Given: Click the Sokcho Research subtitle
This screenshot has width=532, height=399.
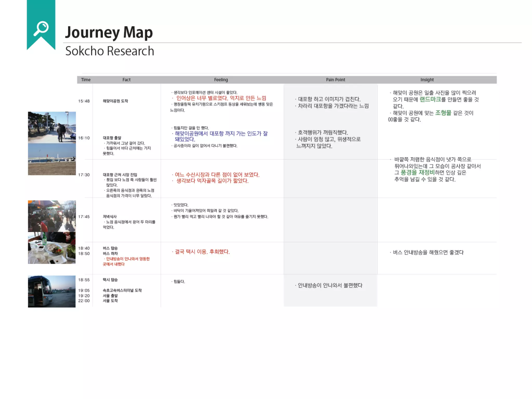Looking at the screenshot, I should (109, 51).
